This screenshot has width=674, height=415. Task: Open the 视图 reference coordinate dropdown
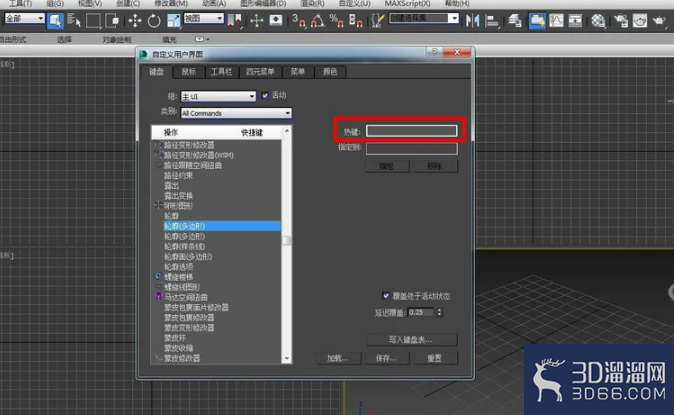(x=204, y=18)
